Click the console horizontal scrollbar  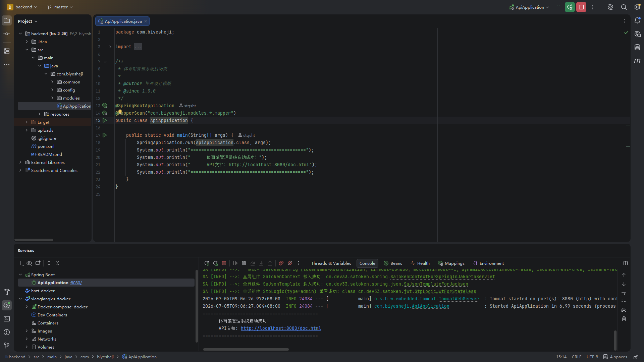click(x=246, y=349)
